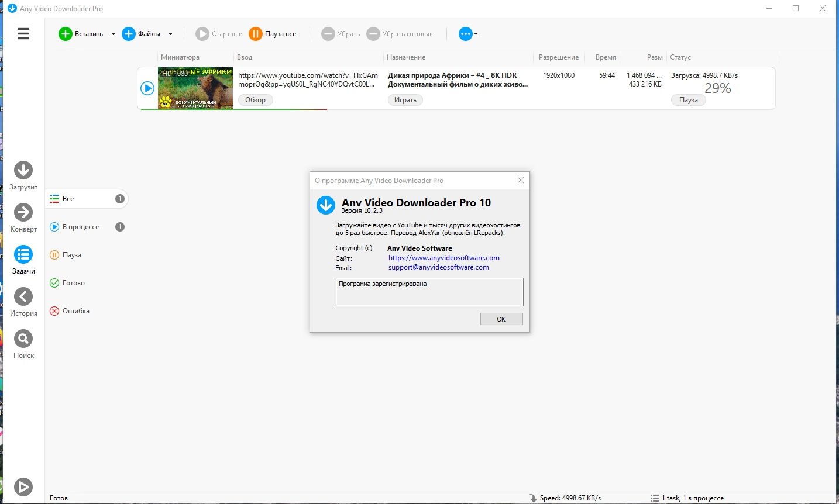Expand the Вставить dropdown arrow
Screen dimensions: 839x504
pos(113,34)
